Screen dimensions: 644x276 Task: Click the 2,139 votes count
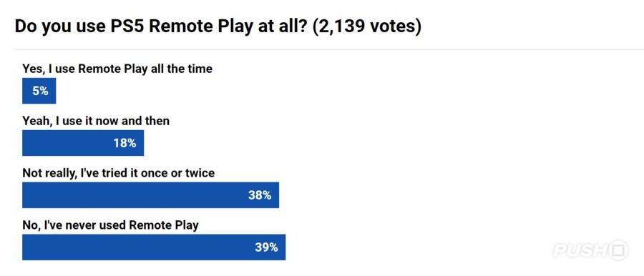[367, 26]
